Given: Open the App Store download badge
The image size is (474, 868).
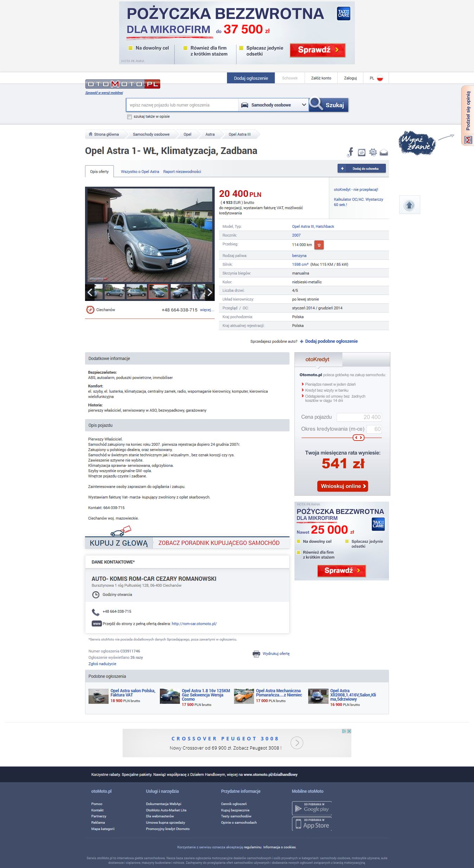Looking at the screenshot, I should coord(312,823).
